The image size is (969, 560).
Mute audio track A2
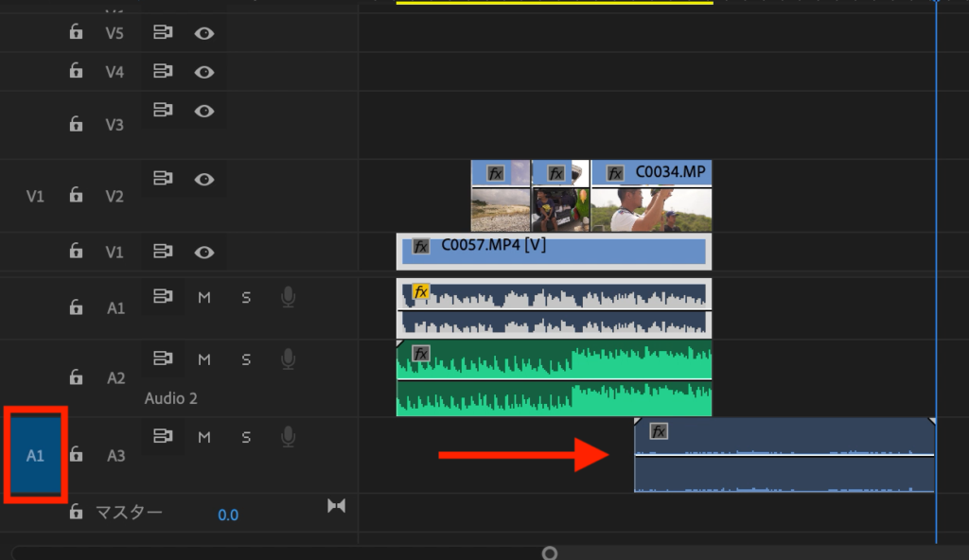204,359
